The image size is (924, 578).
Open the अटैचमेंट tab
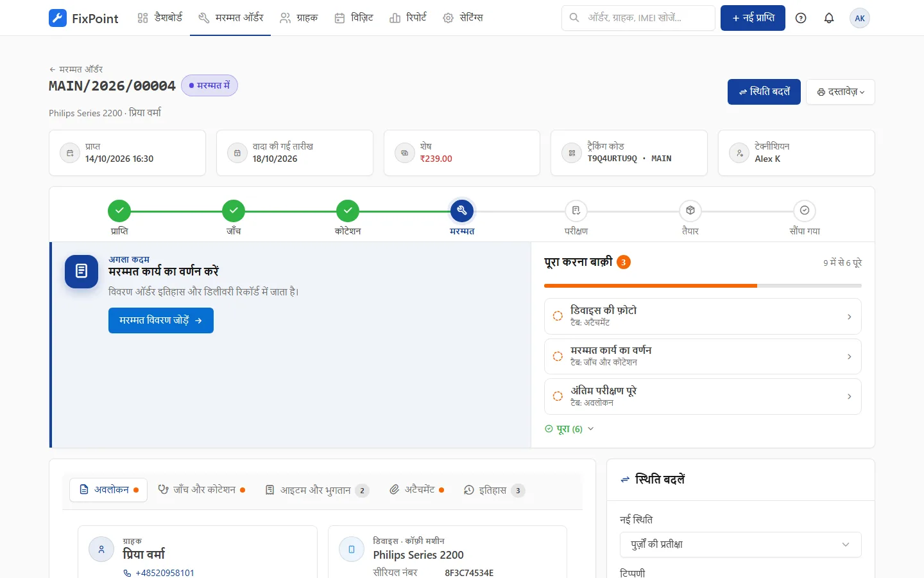[417, 490]
